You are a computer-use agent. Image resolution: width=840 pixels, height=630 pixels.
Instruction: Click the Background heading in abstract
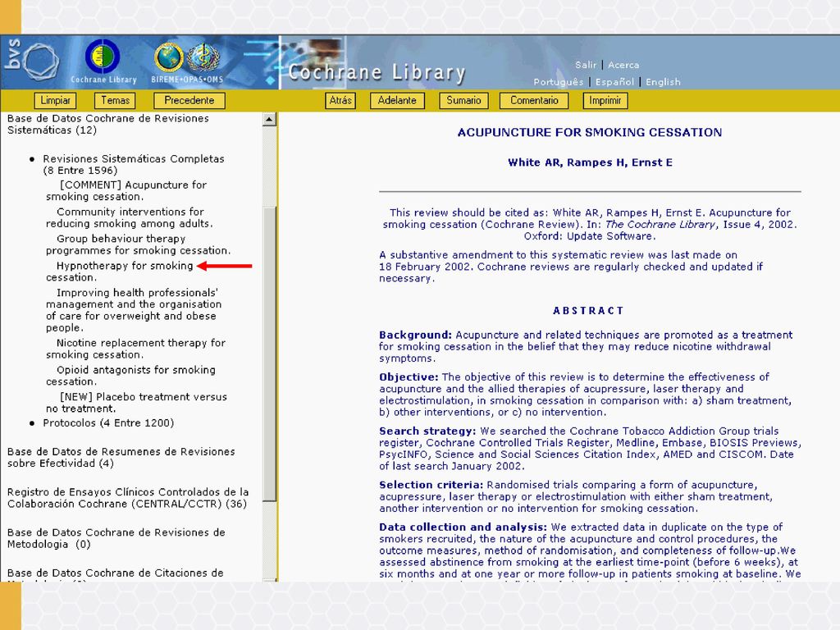click(415, 335)
